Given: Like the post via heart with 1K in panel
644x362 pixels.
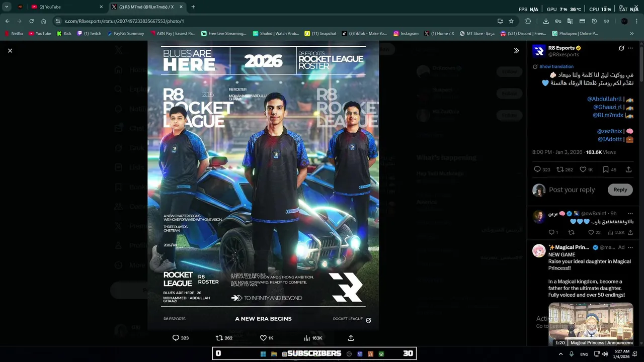Looking at the screenshot, I should coord(583,169).
